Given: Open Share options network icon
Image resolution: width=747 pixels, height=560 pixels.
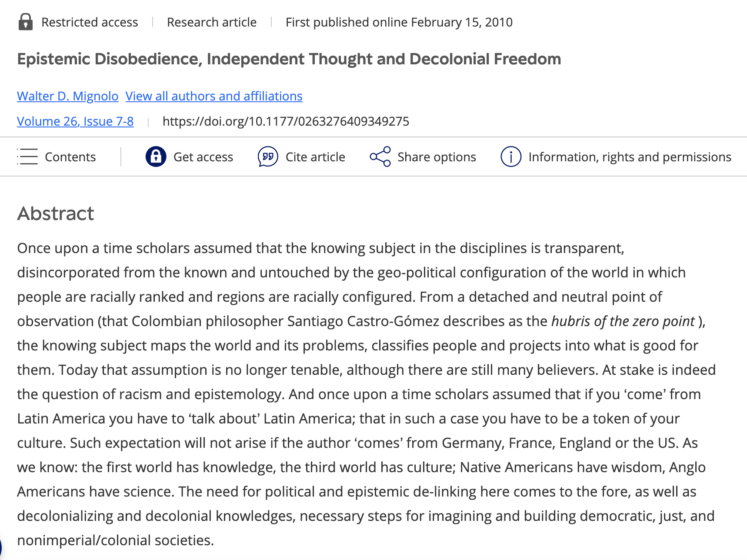Looking at the screenshot, I should 380,157.
